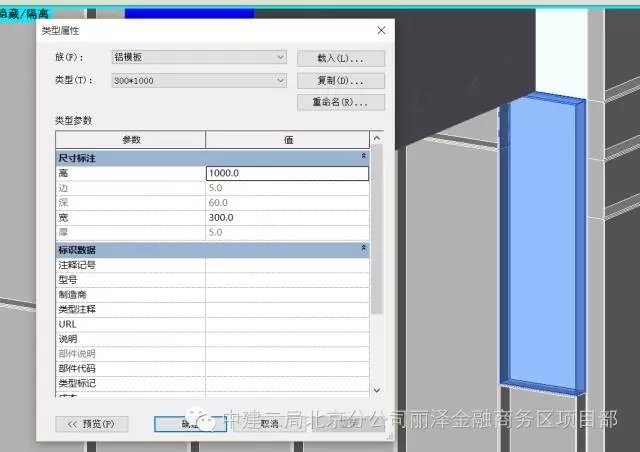Select the 宽 value cell showing 300.0
Viewport: 640px width, 452px height.
click(287, 217)
